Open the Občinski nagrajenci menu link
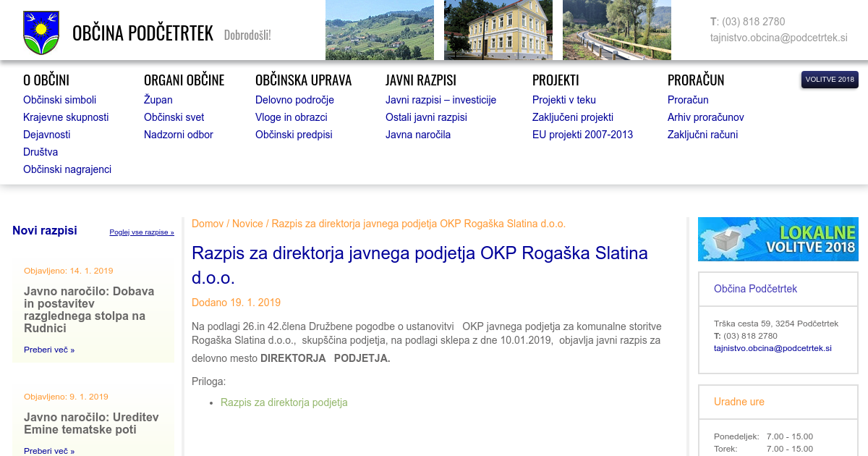The image size is (868, 456). click(67, 169)
